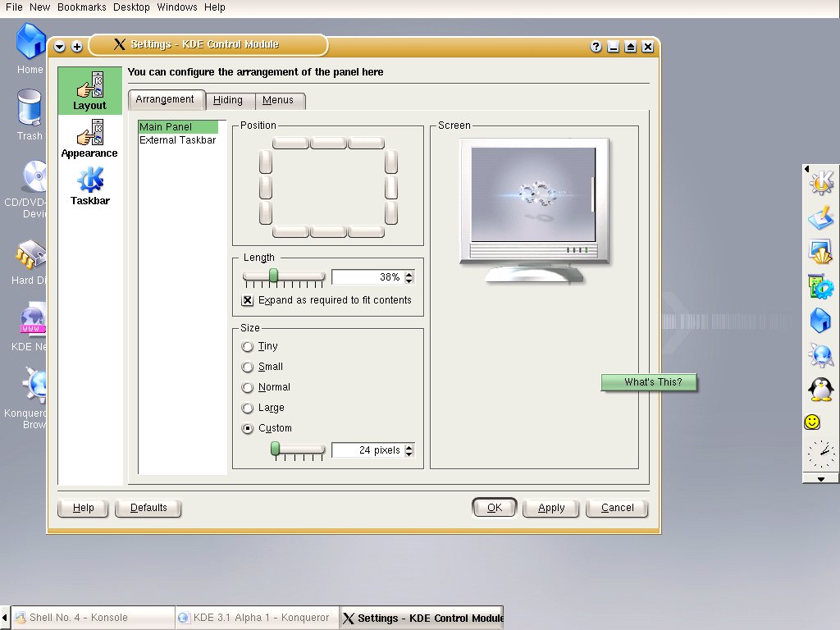Open the Windows menu
The image size is (840, 630).
pos(177,7)
